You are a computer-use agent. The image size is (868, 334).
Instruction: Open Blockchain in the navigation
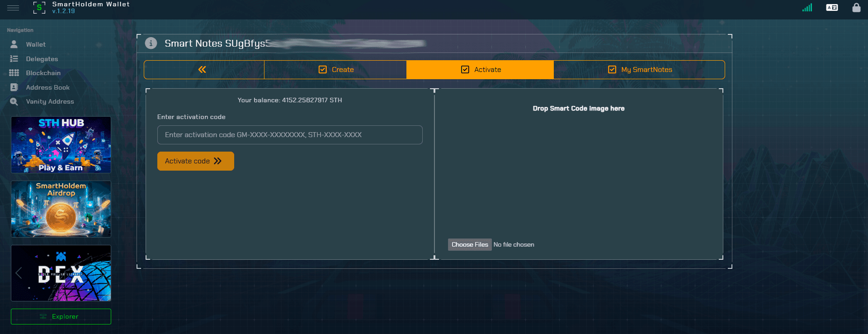pos(43,73)
